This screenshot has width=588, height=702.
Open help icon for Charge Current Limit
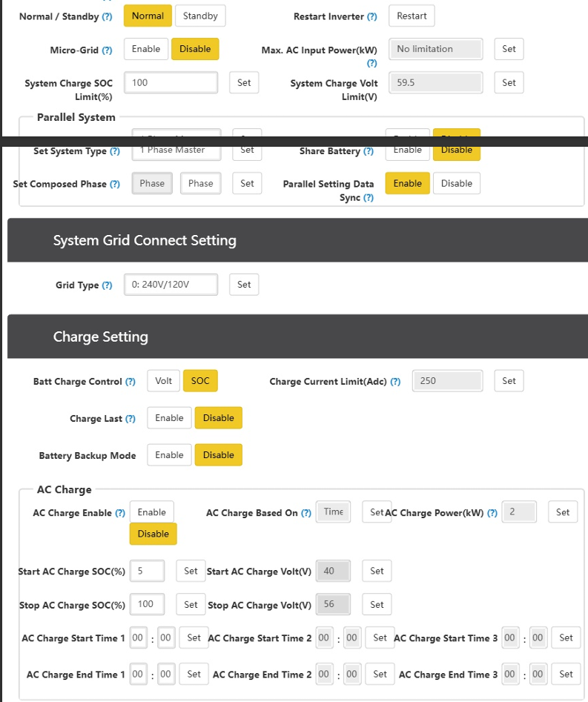[395, 382]
